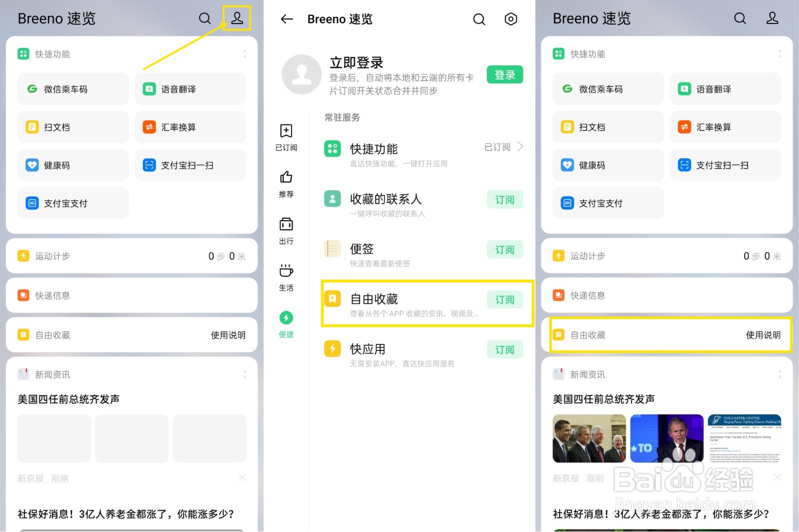Tap 快应用 lightning icon in list
Image resolution: width=799 pixels, height=532 pixels.
(333, 348)
